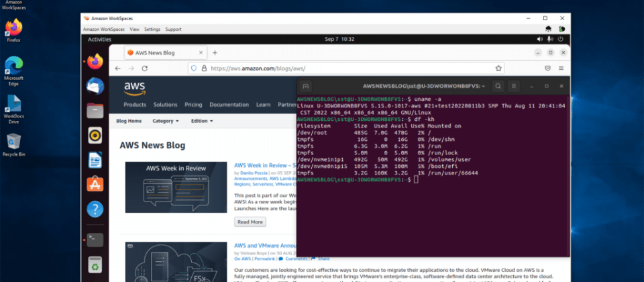Image resolution: width=644 pixels, height=282 pixels.
Task: Open the Firefox application menu
Action: pos(561,68)
